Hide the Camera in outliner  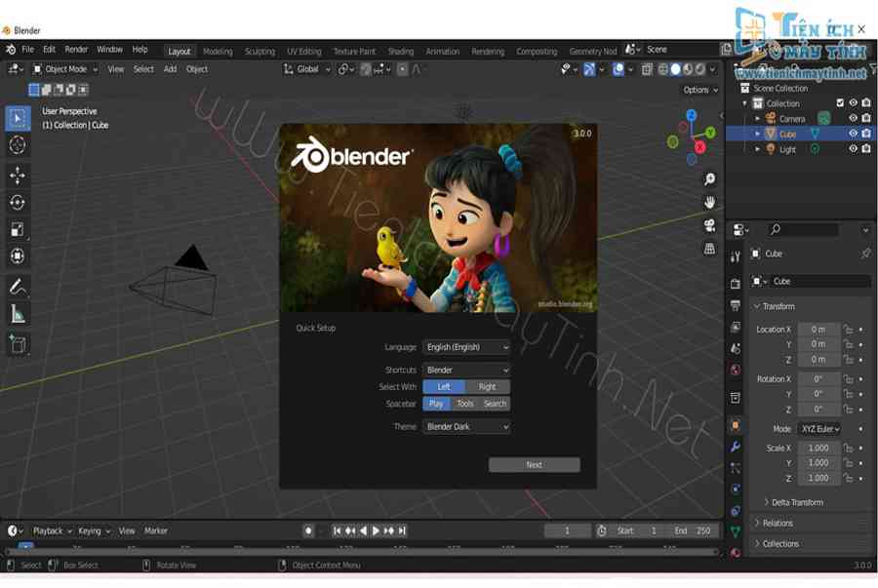[853, 118]
